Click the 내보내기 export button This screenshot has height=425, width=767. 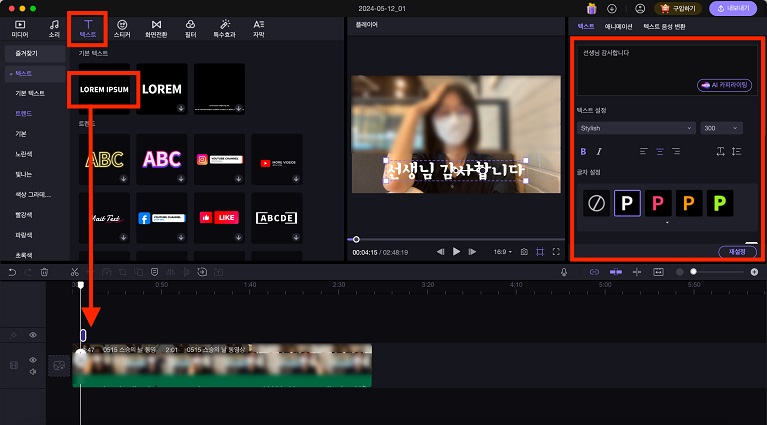coord(734,8)
